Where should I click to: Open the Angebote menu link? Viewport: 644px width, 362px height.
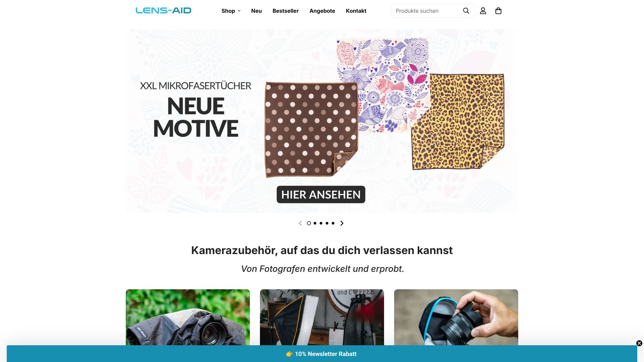tap(322, 11)
